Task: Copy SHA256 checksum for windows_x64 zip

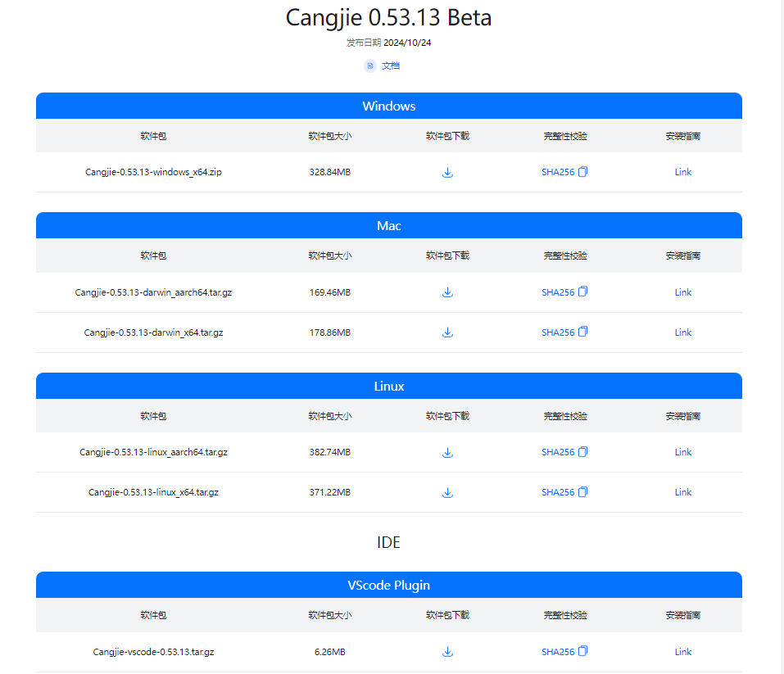Action: point(583,172)
